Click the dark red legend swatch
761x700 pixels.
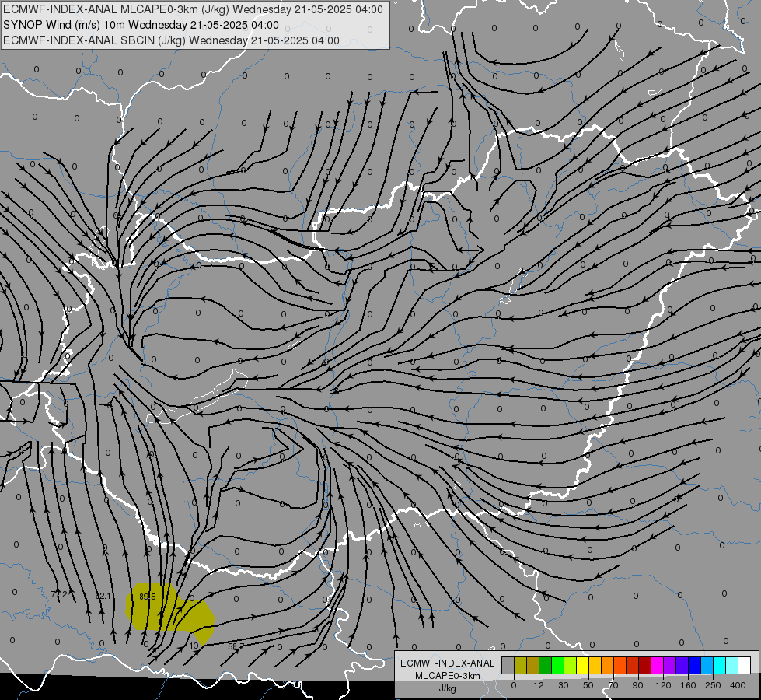pyautogui.click(x=644, y=665)
